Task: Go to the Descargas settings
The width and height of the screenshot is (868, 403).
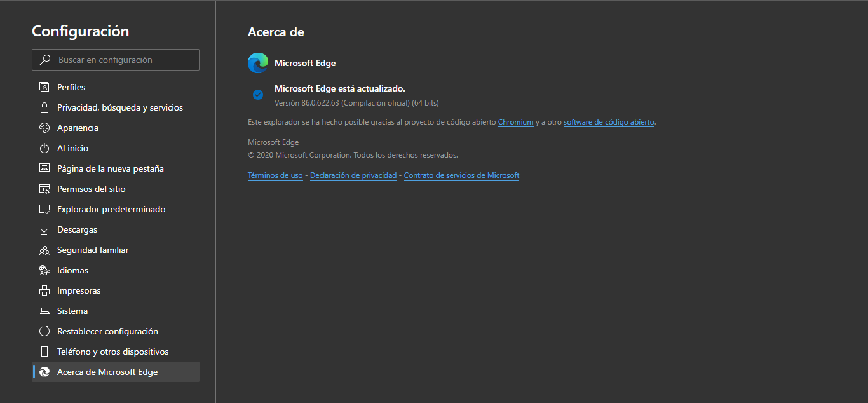Action: [116, 229]
